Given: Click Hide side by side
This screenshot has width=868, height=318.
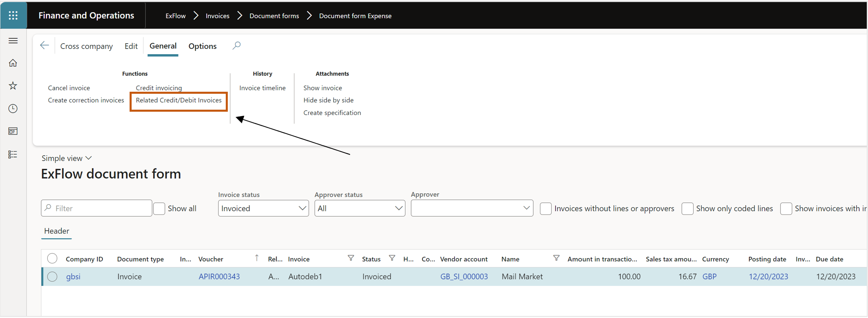Looking at the screenshot, I should click(328, 100).
